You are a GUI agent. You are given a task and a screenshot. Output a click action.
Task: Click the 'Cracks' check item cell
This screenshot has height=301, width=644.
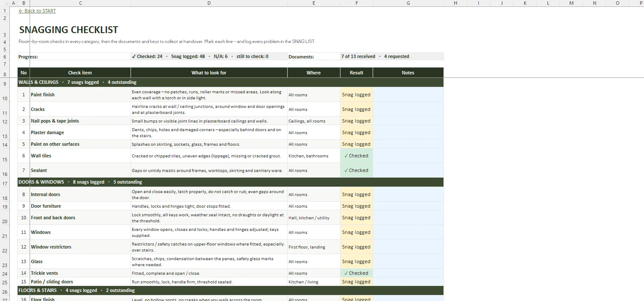click(x=80, y=109)
